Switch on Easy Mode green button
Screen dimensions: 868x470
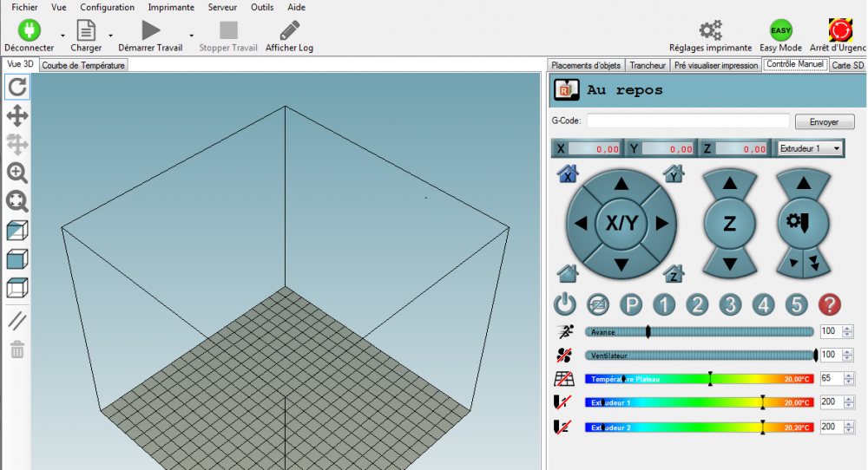780,30
